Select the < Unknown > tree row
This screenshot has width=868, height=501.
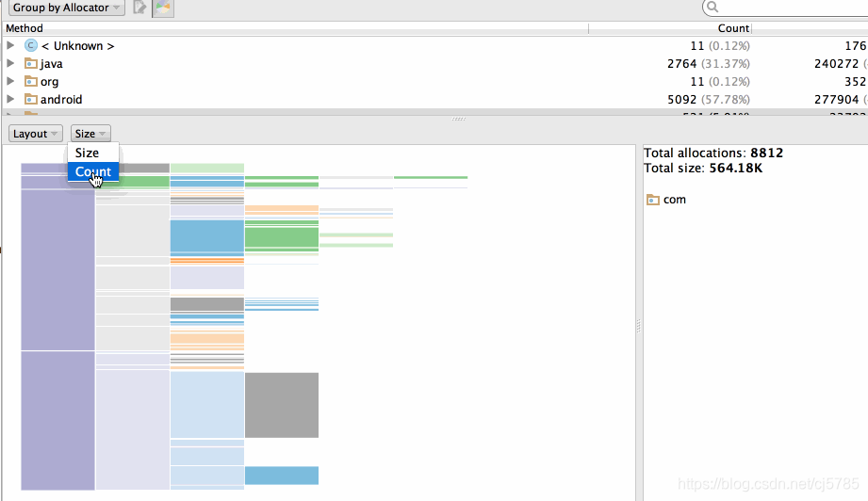(78, 46)
